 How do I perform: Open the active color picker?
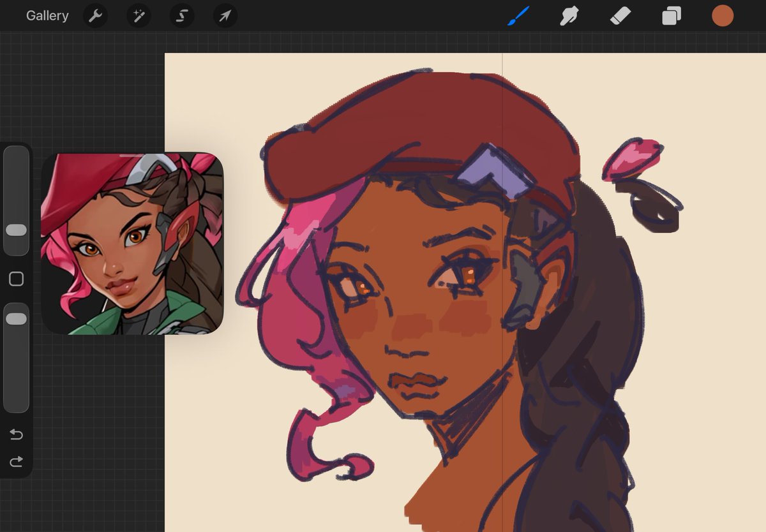pyautogui.click(x=723, y=16)
